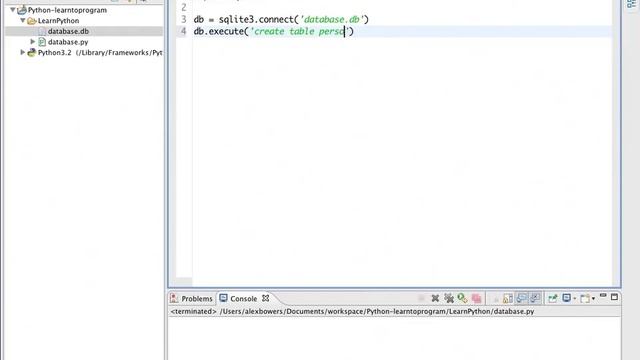Screen dimensions: 640x360
Task: Click the pink terminate-all icon in Console toolbar
Action: pos(476,298)
